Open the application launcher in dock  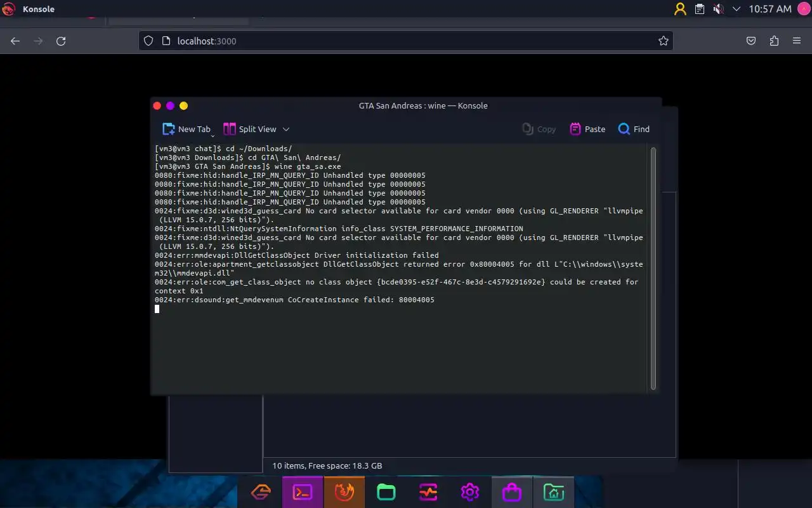click(261, 492)
